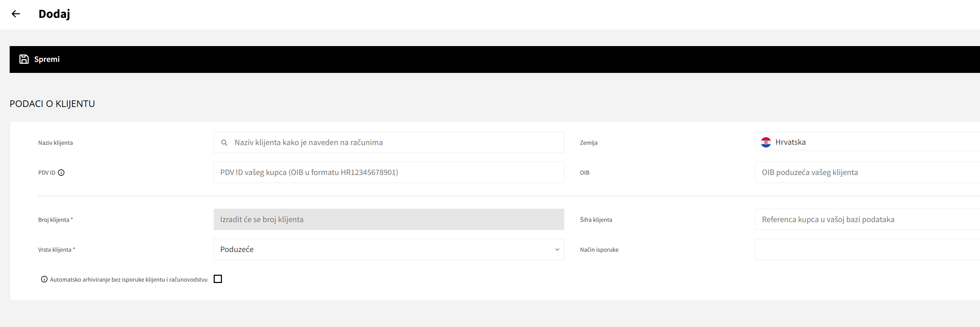The height and width of the screenshot is (327, 980).
Task: Click the PODACI O KLIJENTU heading
Action: pyautogui.click(x=52, y=104)
